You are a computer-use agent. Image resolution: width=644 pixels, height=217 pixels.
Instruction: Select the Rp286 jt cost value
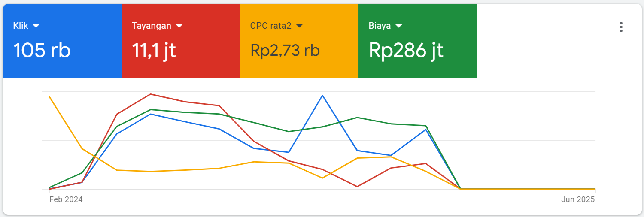coord(406,51)
